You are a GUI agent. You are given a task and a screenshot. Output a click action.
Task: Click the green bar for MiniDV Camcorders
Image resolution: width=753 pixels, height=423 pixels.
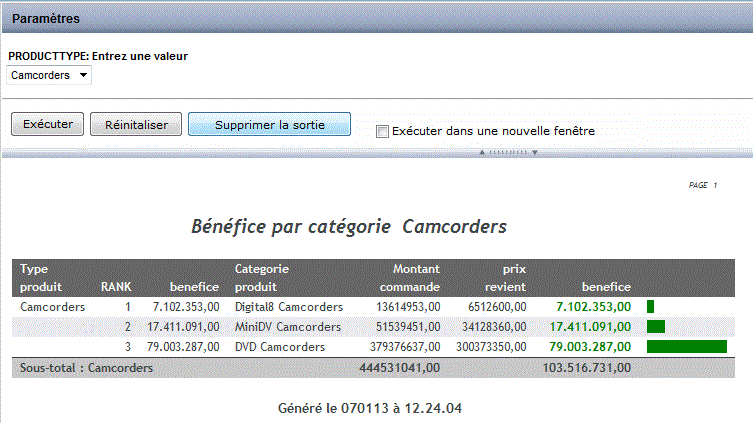tap(656, 327)
